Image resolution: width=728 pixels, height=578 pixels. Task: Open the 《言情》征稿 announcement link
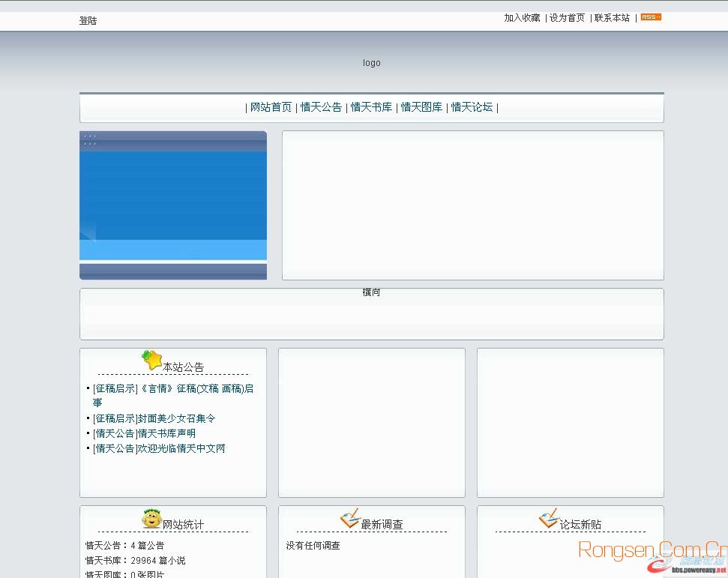[x=172, y=389]
